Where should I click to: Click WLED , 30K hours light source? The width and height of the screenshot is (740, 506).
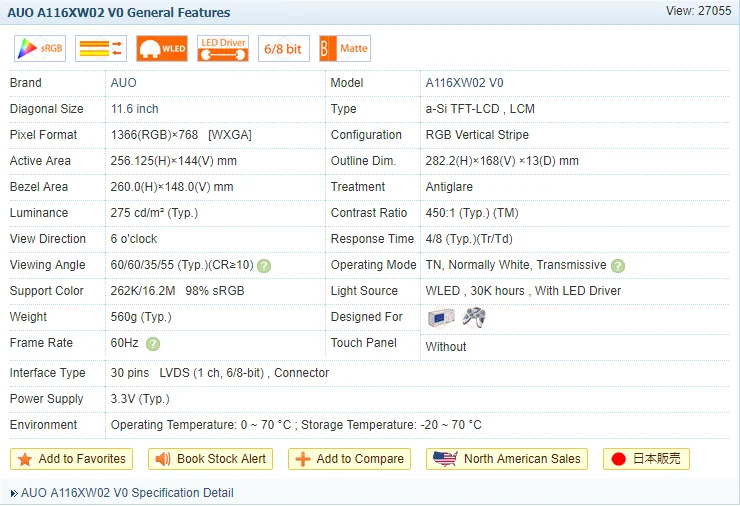523,291
